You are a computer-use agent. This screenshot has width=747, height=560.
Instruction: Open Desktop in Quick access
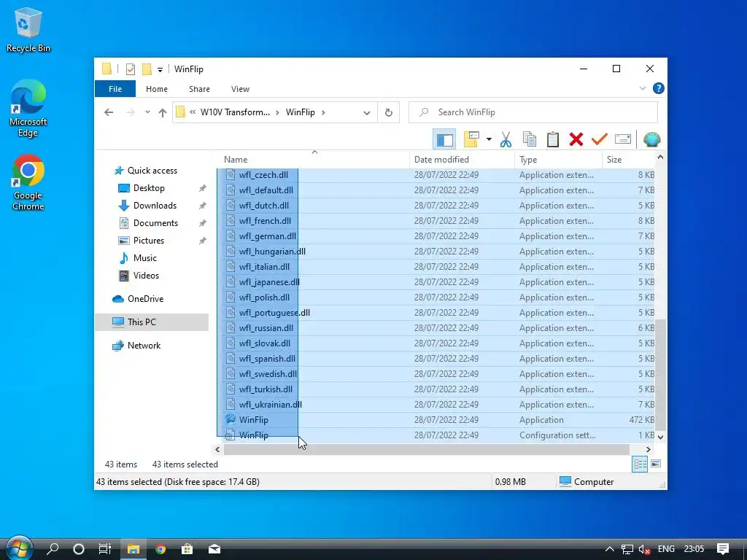click(149, 188)
